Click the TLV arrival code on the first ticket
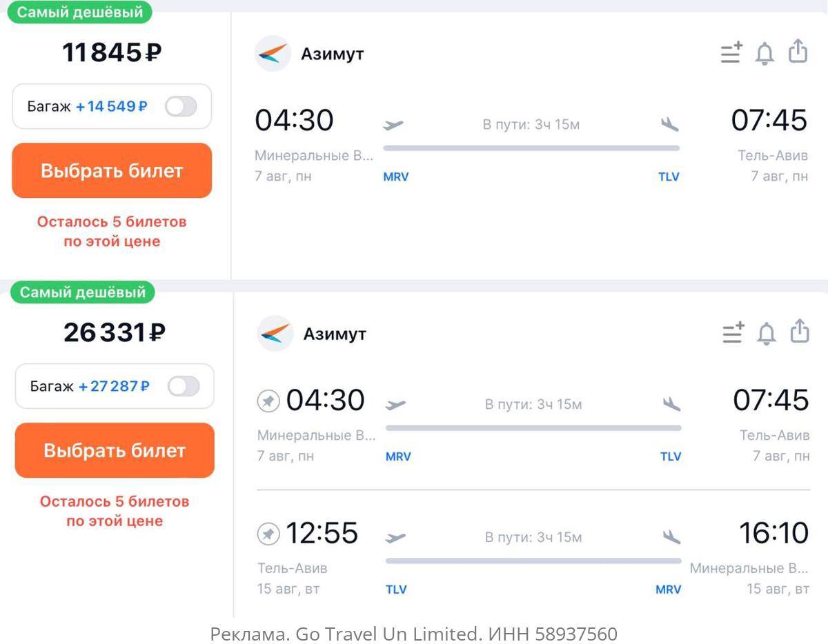Image resolution: width=828 pixels, height=644 pixels. [x=669, y=177]
